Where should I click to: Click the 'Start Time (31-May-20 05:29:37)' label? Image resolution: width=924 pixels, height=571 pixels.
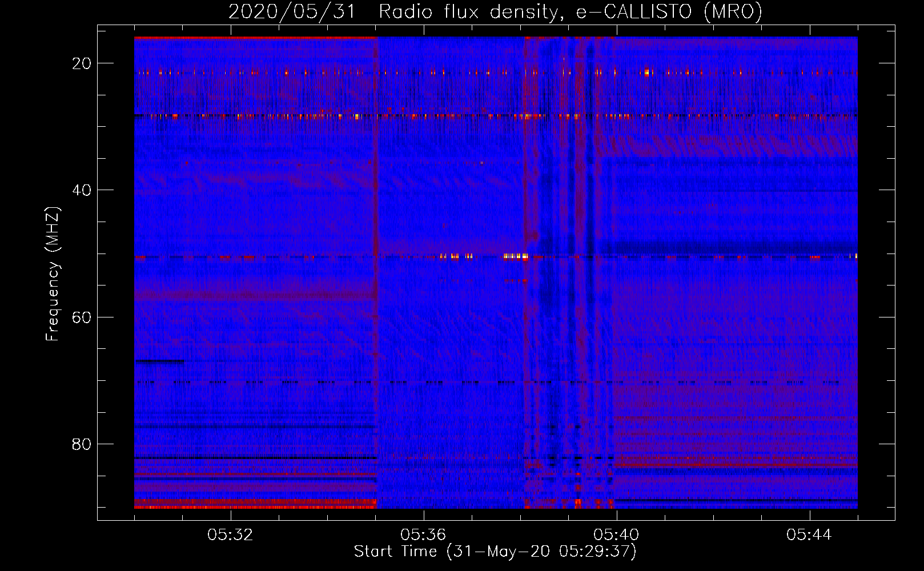coord(495,552)
